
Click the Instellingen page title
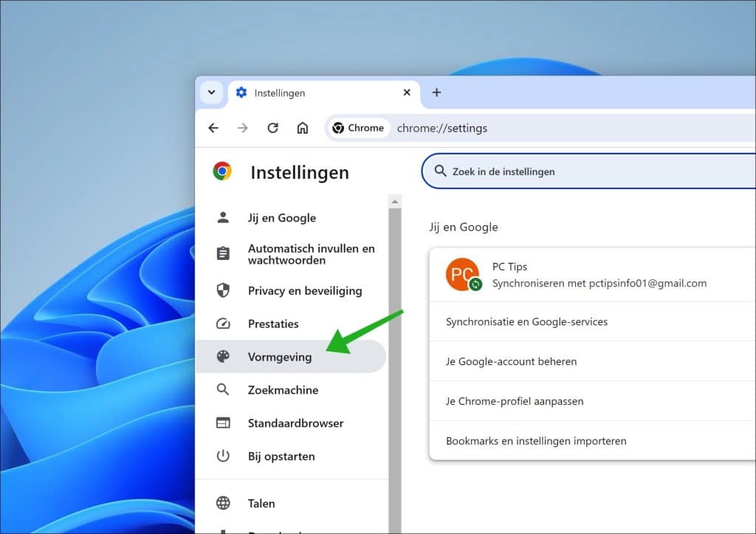[x=300, y=173]
